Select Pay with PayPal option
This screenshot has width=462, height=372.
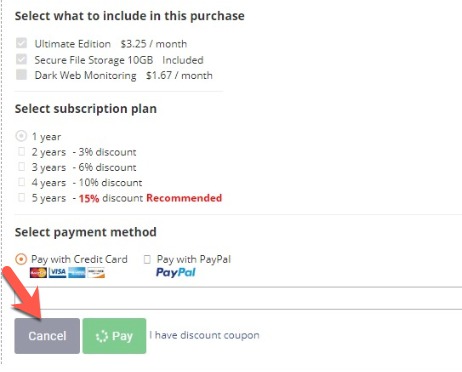147,259
